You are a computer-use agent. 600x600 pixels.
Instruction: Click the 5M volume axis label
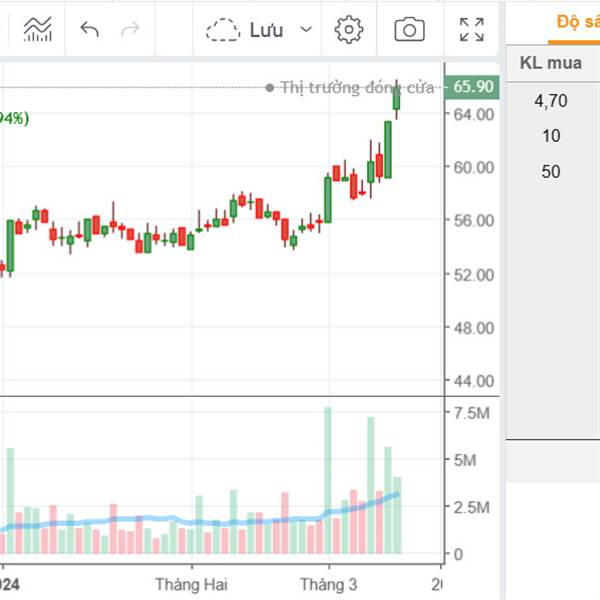pos(465,460)
